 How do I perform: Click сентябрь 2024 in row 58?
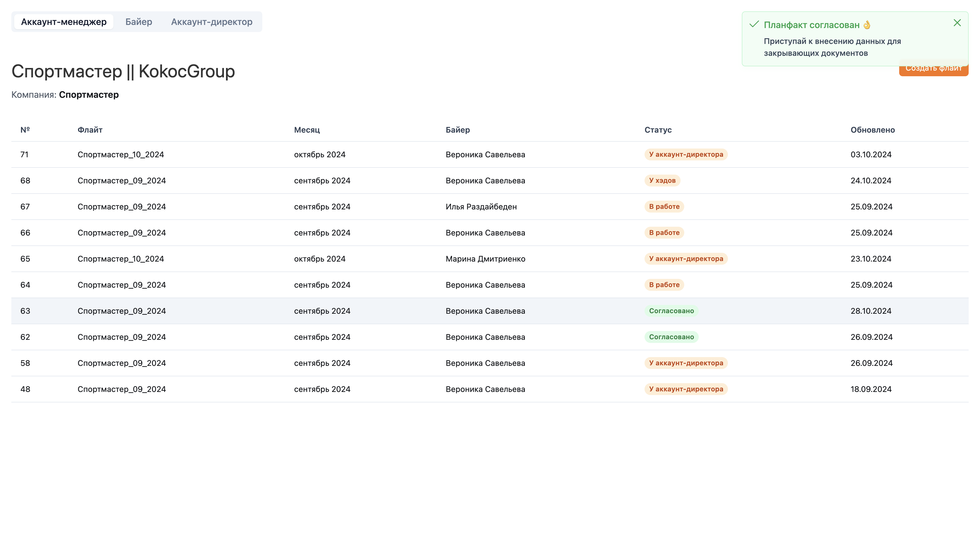(x=322, y=363)
